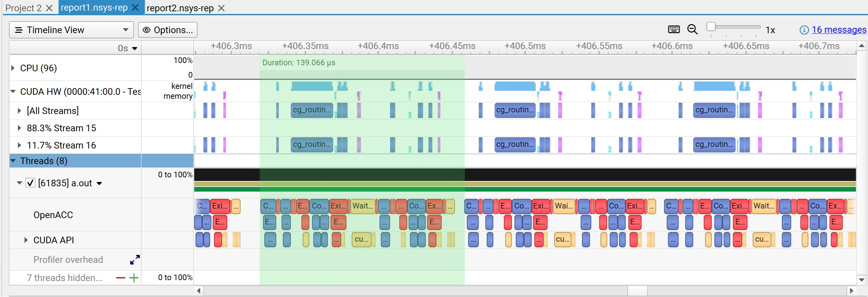Switch to the Project 2 tab

pos(23,8)
